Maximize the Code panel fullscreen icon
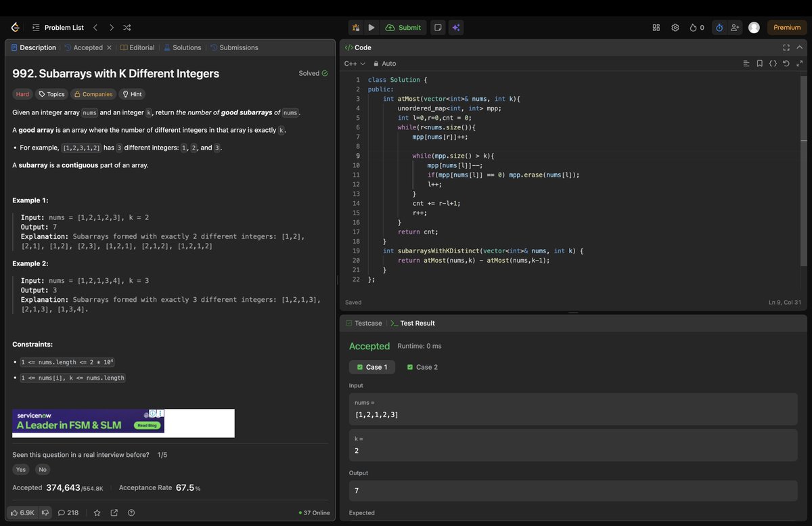Image resolution: width=812 pixels, height=526 pixels. click(786, 47)
